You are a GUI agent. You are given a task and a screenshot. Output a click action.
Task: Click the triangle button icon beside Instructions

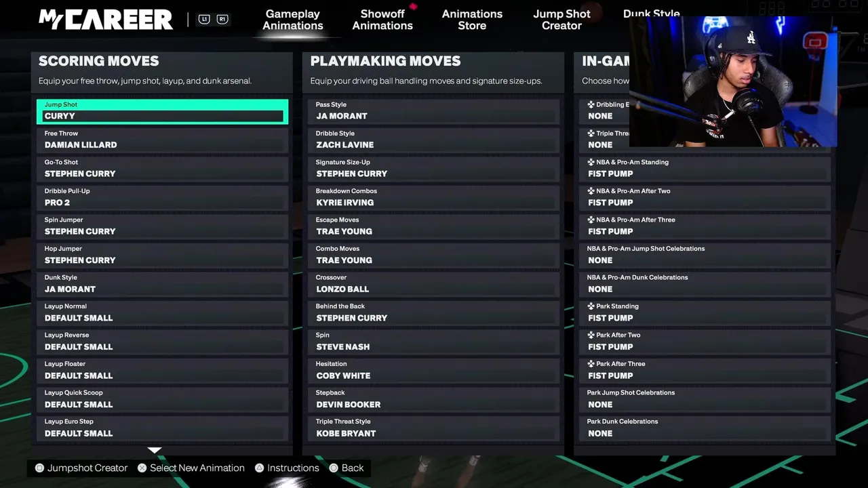pyautogui.click(x=259, y=468)
